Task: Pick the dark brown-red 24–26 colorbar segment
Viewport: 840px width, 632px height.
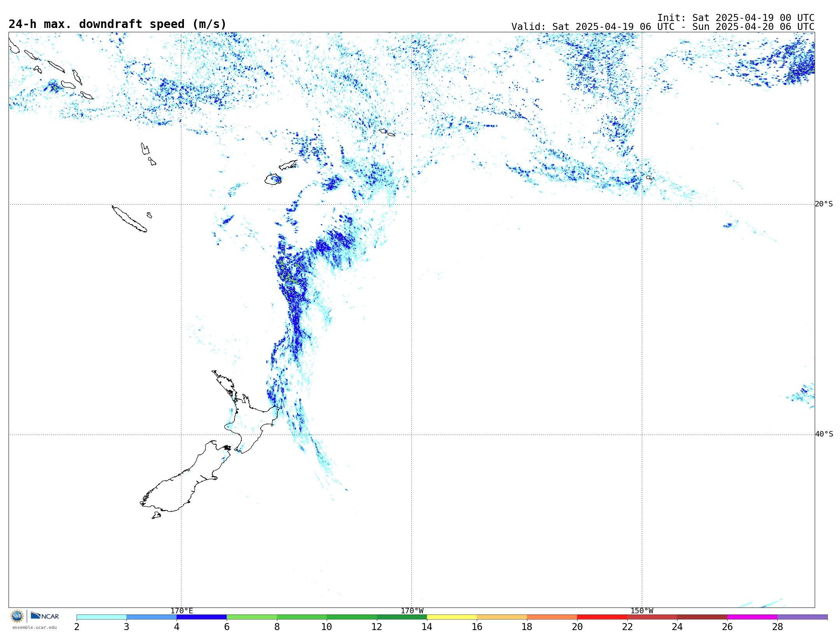Action: pos(702,617)
